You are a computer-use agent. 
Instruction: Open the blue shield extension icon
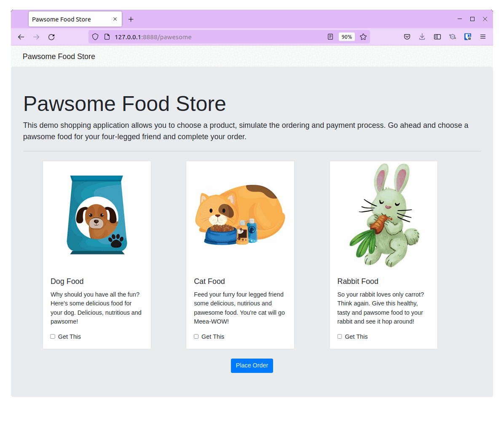[x=468, y=37]
